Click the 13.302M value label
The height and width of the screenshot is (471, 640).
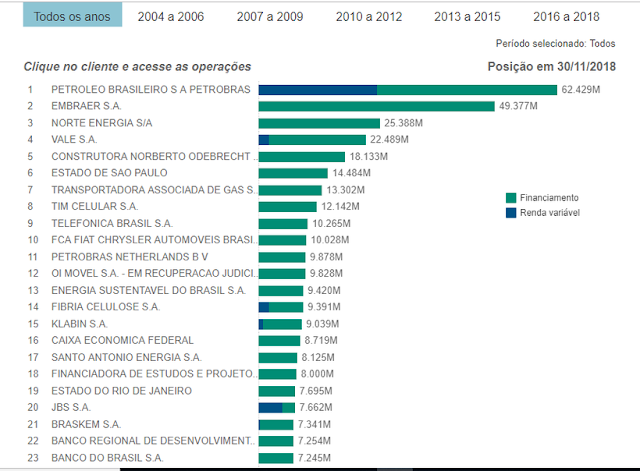(346, 190)
